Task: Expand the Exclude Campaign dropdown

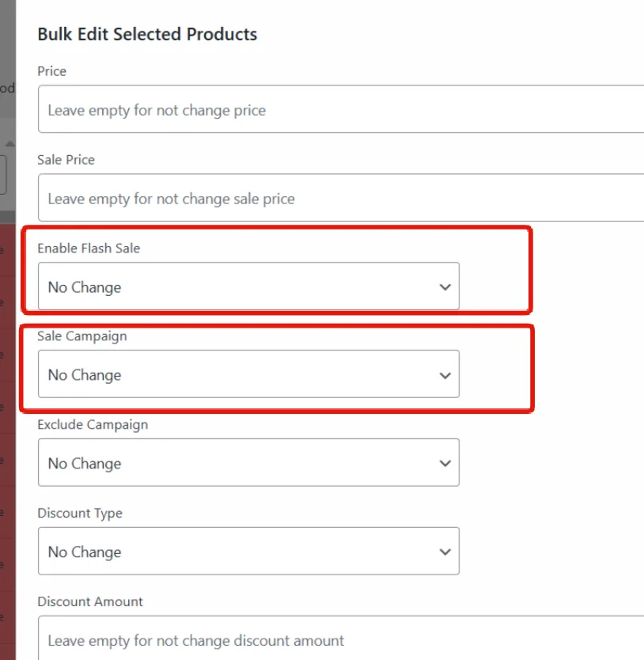Action: (x=248, y=463)
